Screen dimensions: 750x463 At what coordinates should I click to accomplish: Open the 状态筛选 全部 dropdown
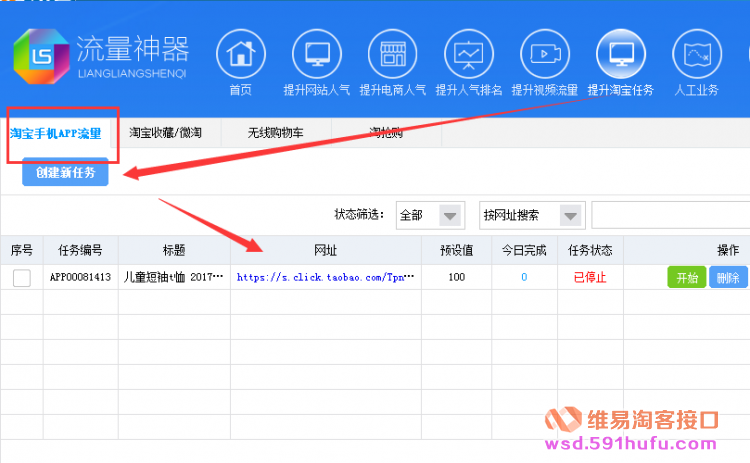pos(430,215)
